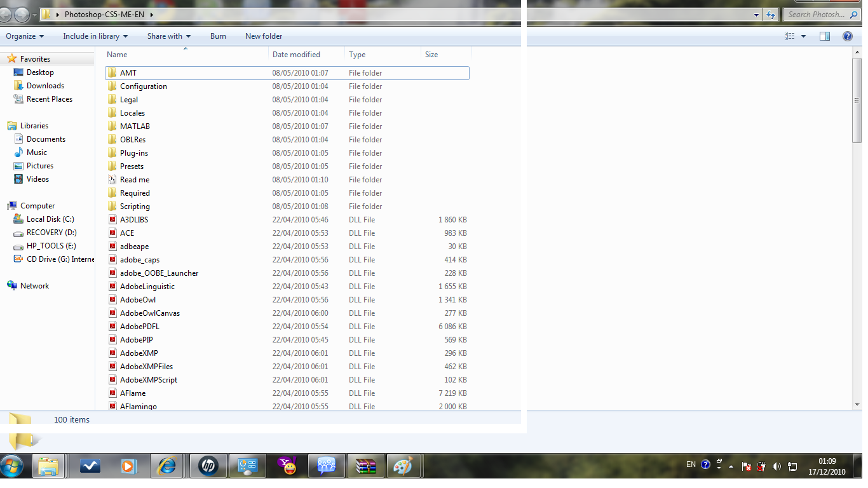Viewport: 868px width, 488px height.
Task: Change the view using the view icon
Action: point(790,36)
